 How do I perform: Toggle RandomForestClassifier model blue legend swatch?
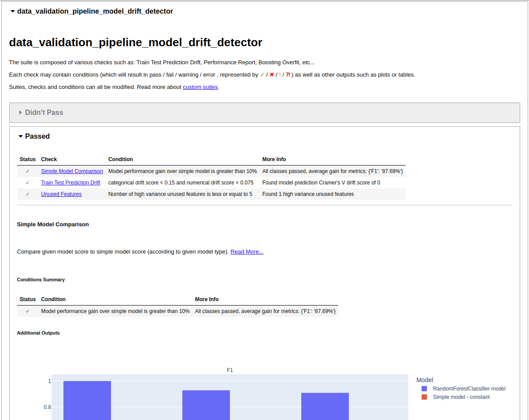[424, 389]
